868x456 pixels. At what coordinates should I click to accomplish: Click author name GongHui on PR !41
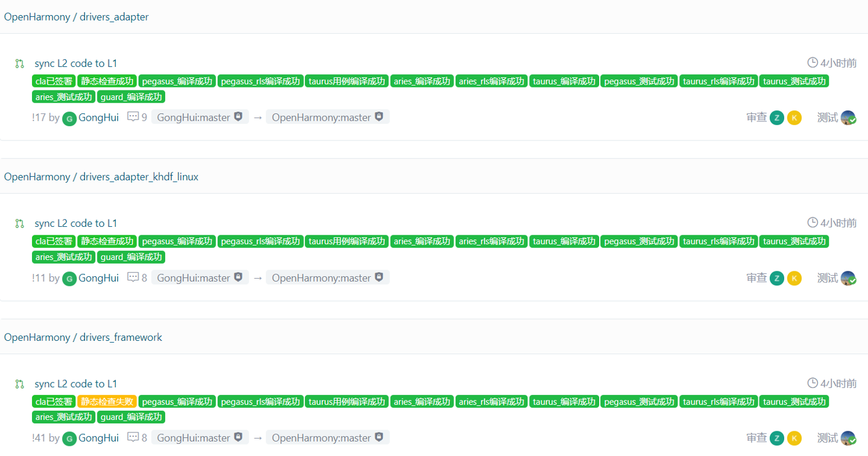99,439
